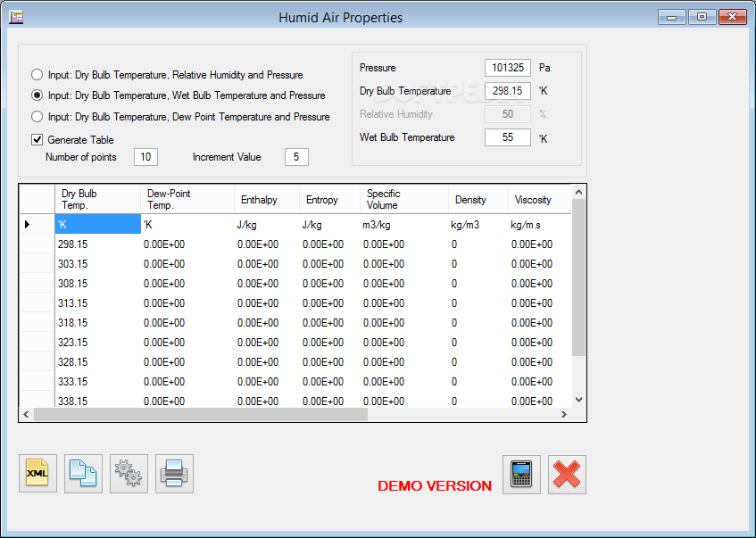Select the 328.15 table cell
The width and height of the screenshot is (756, 538).
[x=98, y=362]
